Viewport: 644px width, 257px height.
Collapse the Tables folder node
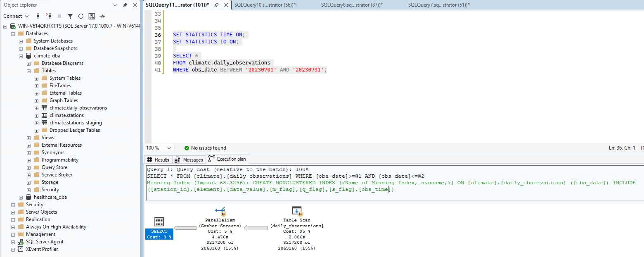pyautogui.click(x=28, y=71)
